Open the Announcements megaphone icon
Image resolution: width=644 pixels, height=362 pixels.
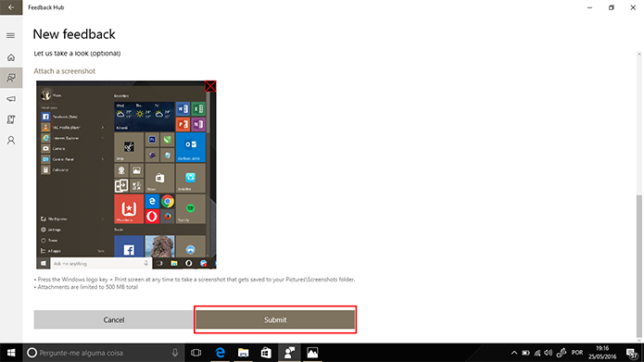[x=11, y=99]
